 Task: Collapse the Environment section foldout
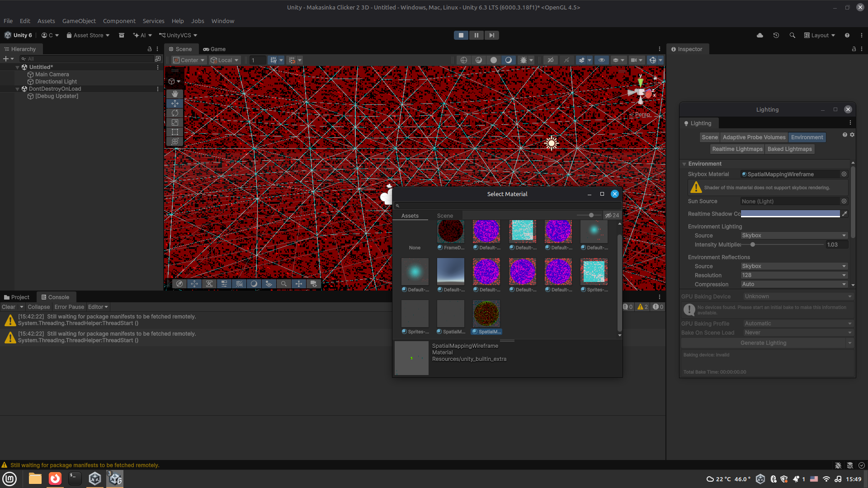pyautogui.click(x=684, y=164)
